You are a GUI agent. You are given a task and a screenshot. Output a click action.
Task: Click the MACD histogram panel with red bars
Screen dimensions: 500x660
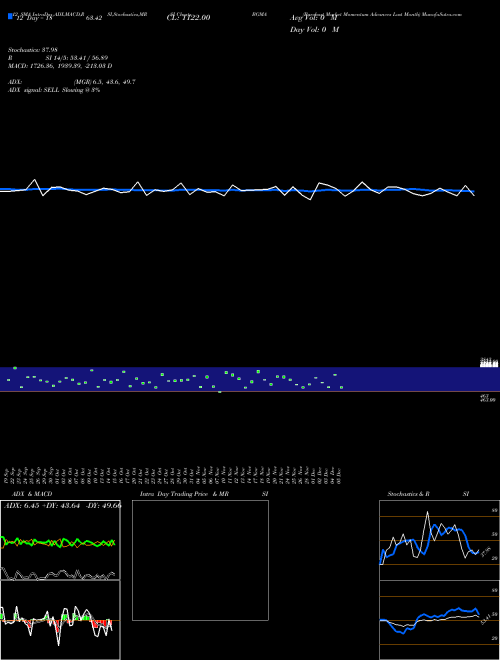click(x=60, y=620)
